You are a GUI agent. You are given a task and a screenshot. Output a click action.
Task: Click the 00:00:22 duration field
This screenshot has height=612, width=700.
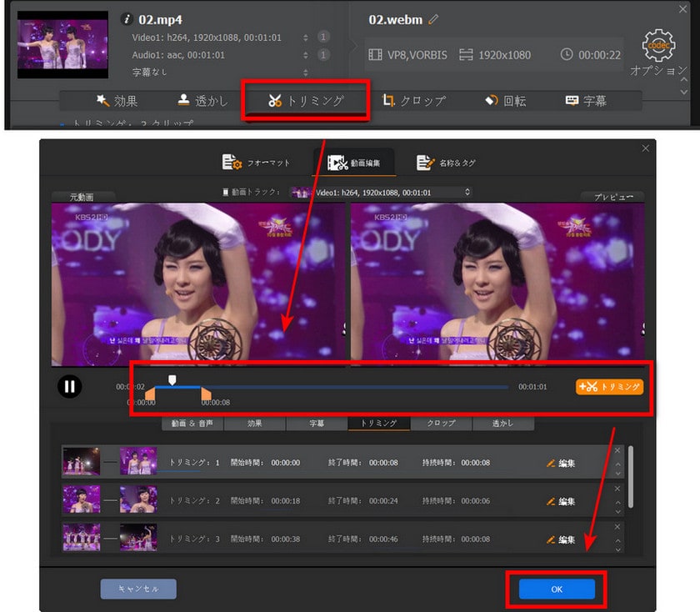coord(591,55)
